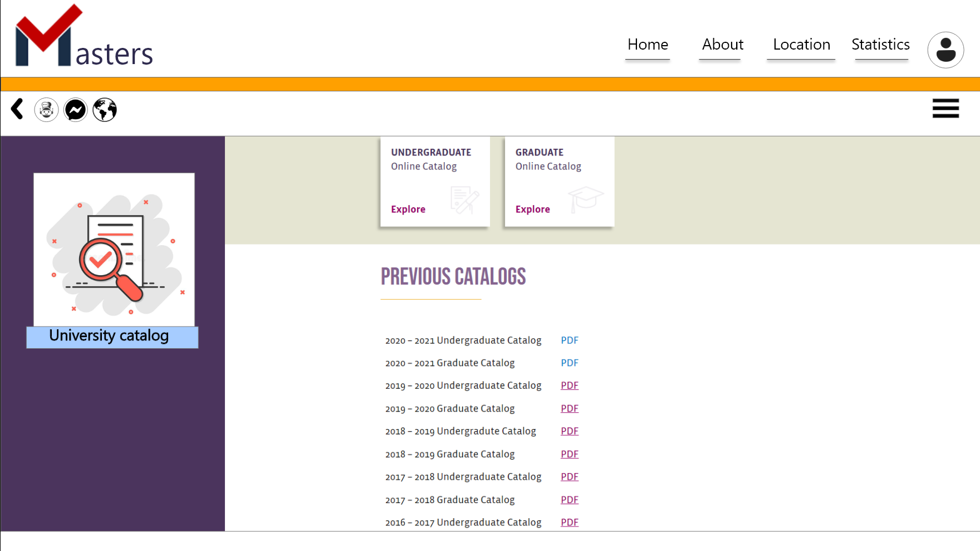
Task: Explore the Graduate online catalog
Action: [532, 209]
